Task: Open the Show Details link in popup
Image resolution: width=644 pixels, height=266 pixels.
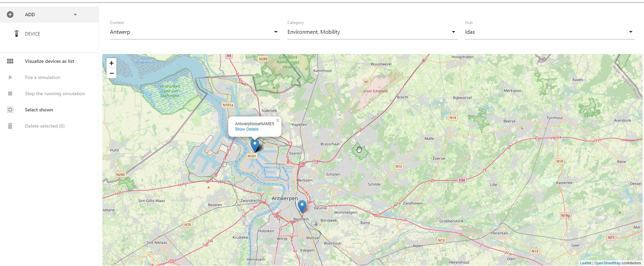Action: pos(247,129)
